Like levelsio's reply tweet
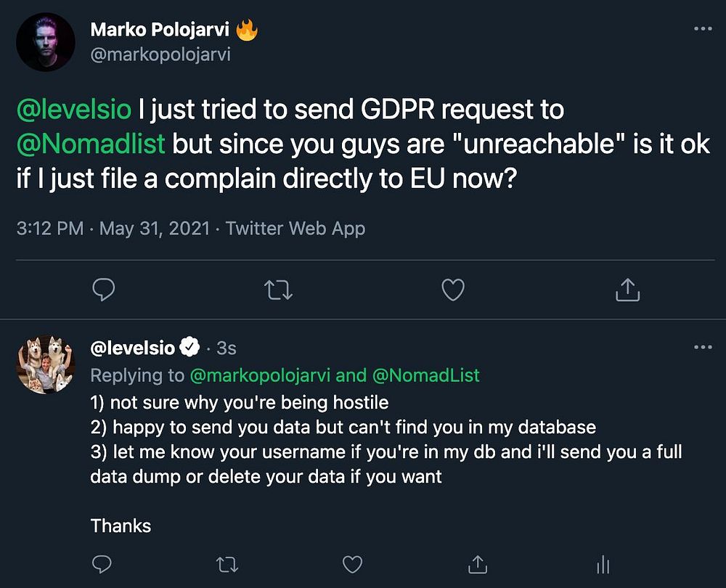The width and height of the screenshot is (726, 588). (352, 564)
